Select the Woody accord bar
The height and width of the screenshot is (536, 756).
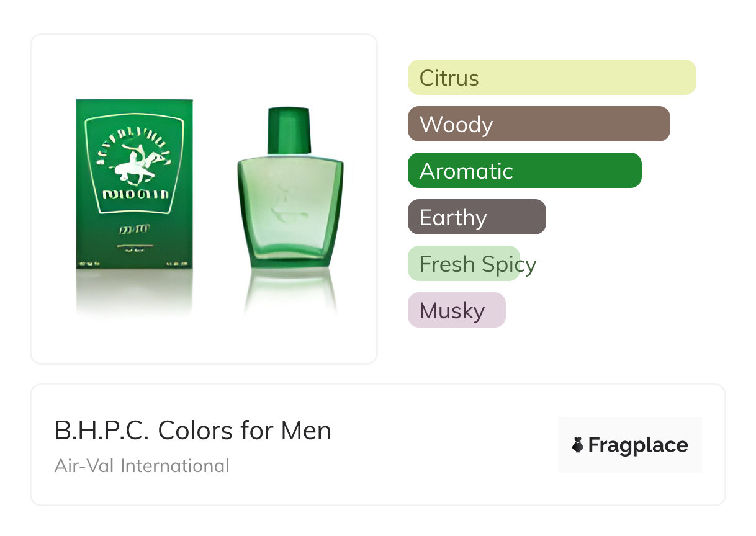538,124
